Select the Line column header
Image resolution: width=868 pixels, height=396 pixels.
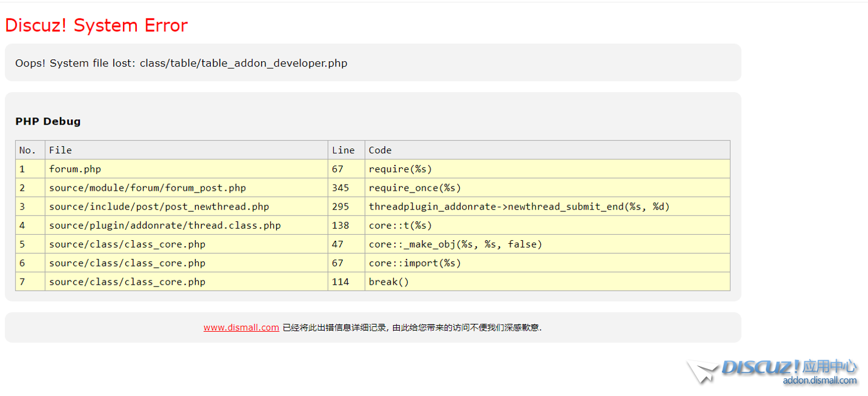(343, 150)
